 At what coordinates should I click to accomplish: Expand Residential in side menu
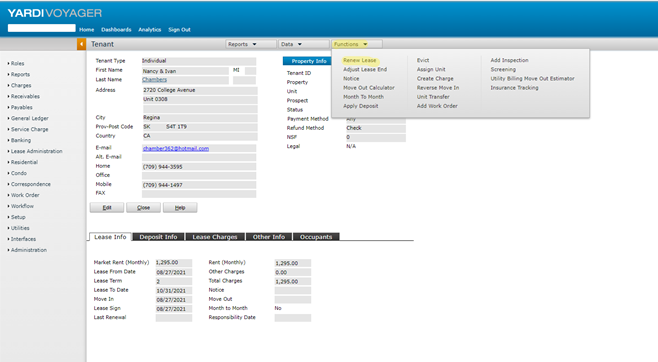[x=23, y=162]
